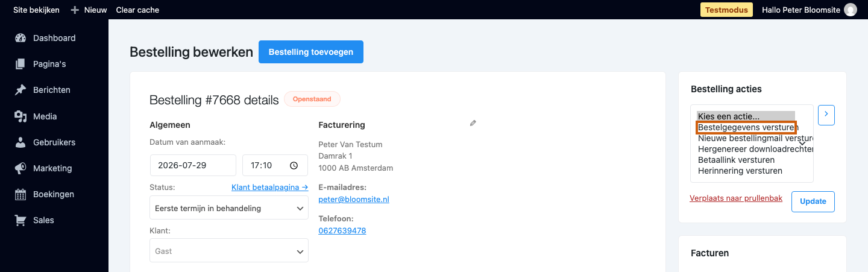Image resolution: width=868 pixels, height=272 pixels.
Task: Click the Berichten pin icon
Action: pyautogui.click(x=20, y=90)
